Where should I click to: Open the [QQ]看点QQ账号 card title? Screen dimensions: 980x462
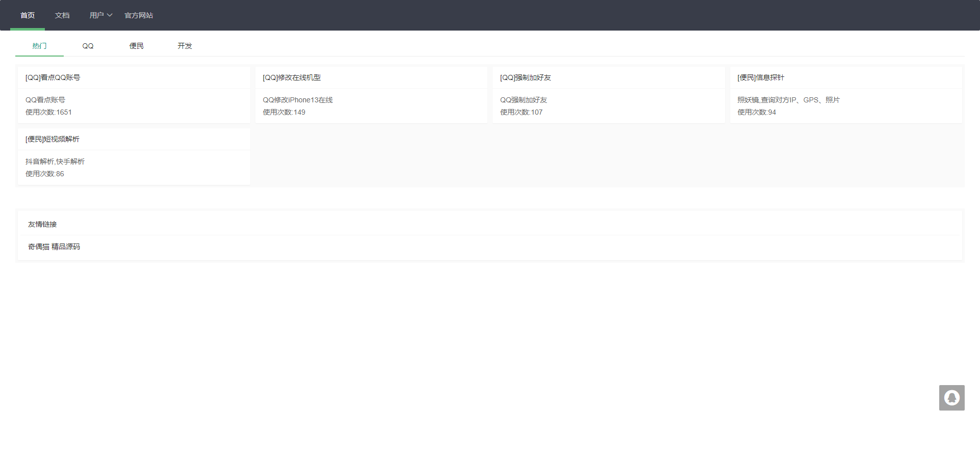coord(53,77)
